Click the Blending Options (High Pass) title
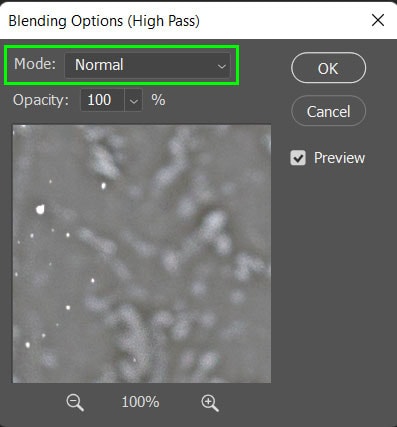This screenshot has width=397, height=427. [104, 21]
